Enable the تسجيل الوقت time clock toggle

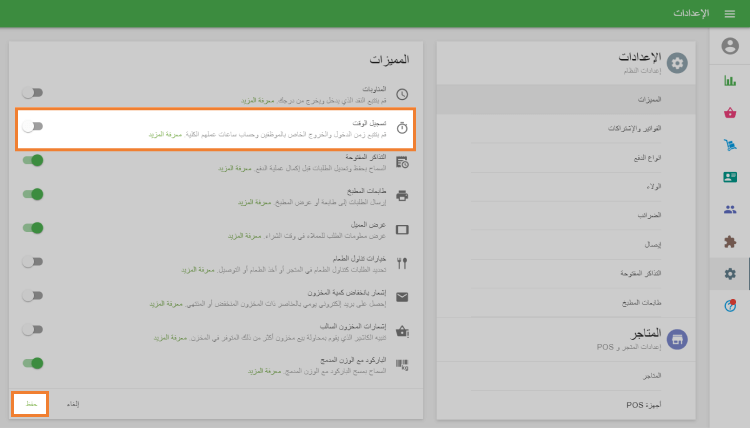click(x=33, y=126)
